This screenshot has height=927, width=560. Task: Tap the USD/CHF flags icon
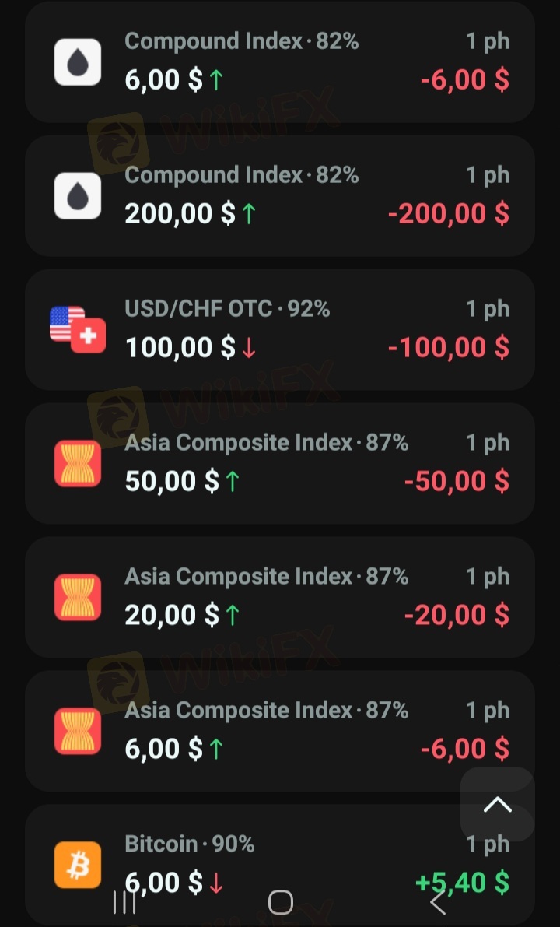[78, 329]
